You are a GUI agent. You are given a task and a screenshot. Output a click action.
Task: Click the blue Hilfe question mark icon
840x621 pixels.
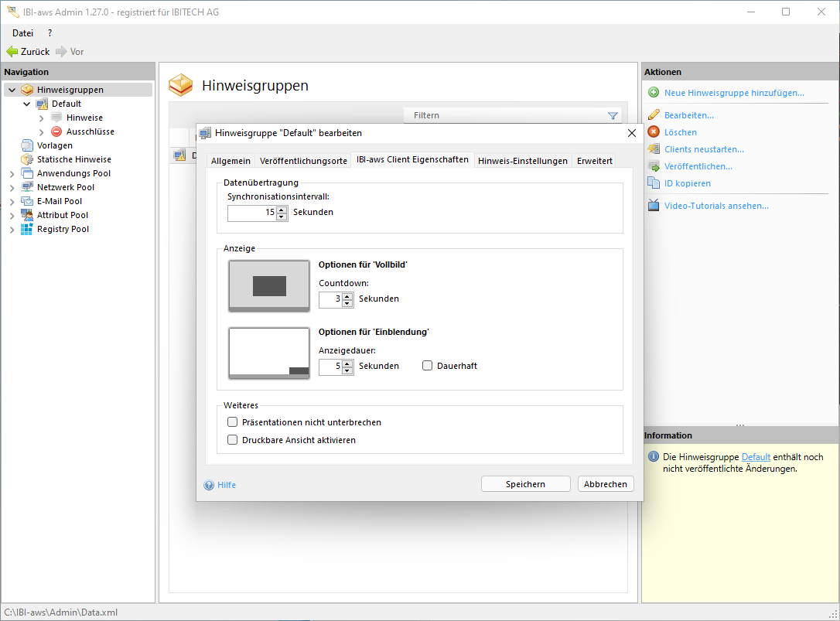[209, 486]
